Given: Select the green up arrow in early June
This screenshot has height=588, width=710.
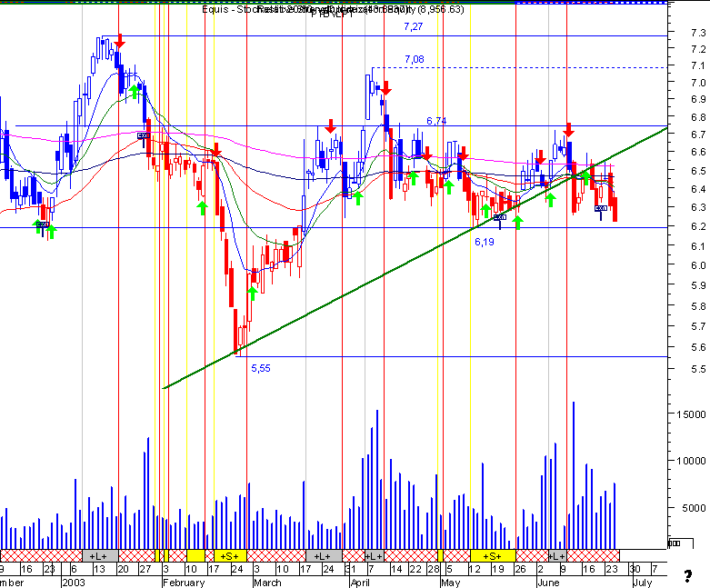Looking at the screenshot, I should tap(551, 200).
